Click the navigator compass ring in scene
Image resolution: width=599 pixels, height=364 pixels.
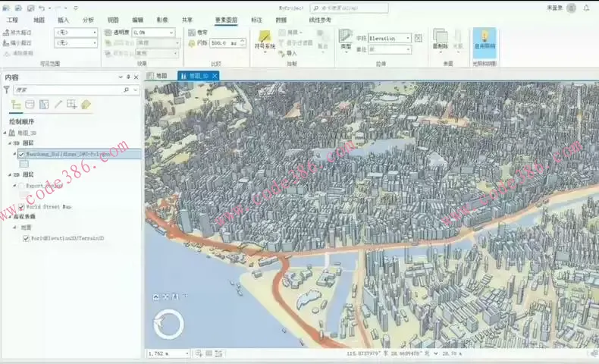(x=168, y=325)
